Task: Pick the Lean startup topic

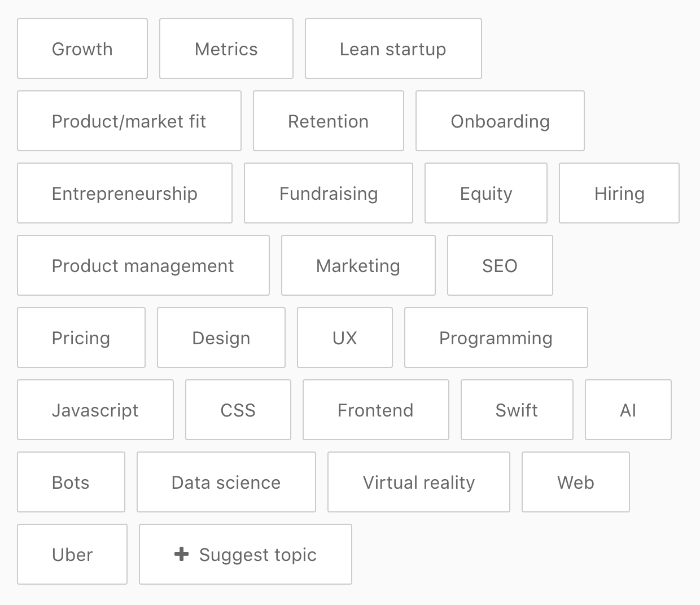Action: pyautogui.click(x=393, y=49)
